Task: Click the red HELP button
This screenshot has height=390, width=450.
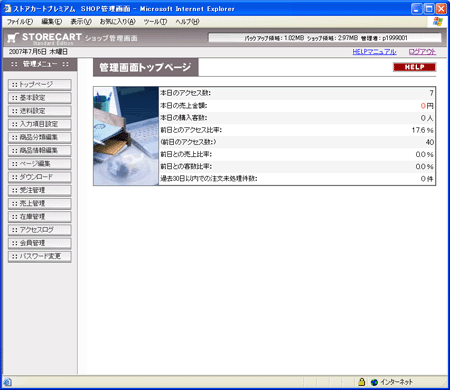Action: pos(414,67)
